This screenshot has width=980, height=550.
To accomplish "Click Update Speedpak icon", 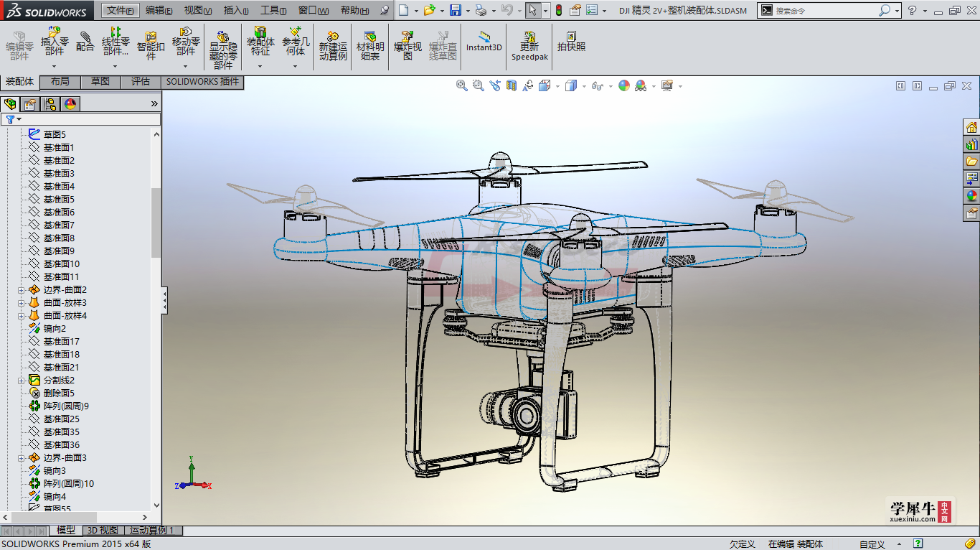I will tap(529, 45).
